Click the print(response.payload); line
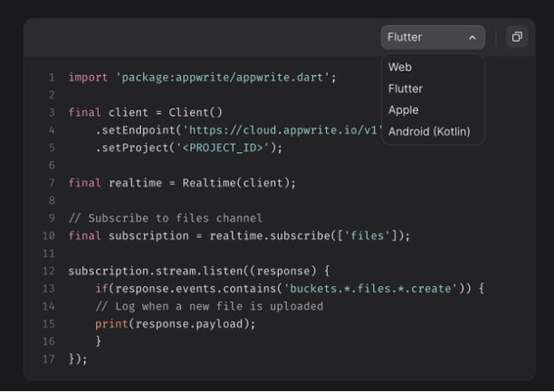This screenshot has width=554, height=392. (176, 324)
